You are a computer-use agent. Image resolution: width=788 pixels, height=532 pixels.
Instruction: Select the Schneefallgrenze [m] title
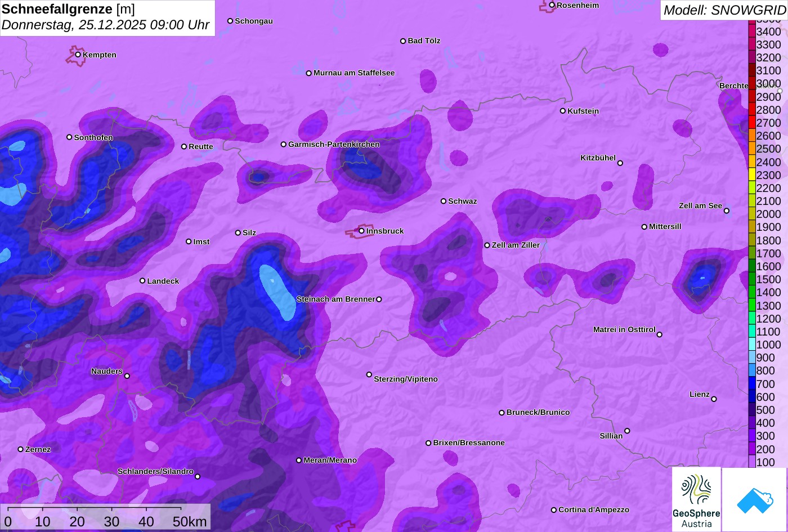pyautogui.click(x=68, y=9)
